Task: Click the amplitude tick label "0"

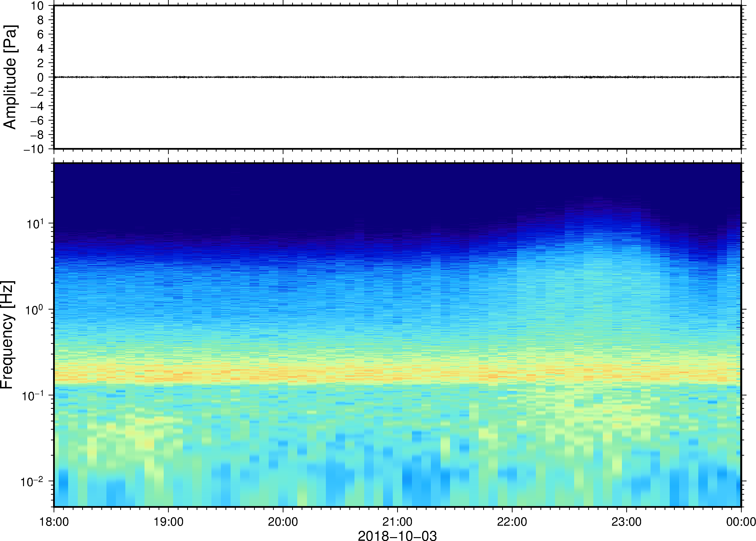Action: pyautogui.click(x=41, y=77)
